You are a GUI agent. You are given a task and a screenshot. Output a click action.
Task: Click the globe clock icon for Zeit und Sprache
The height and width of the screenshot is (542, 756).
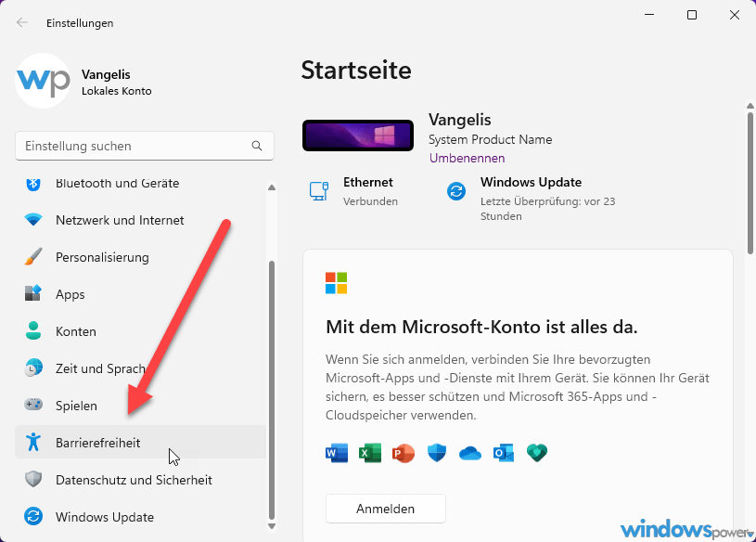point(33,368)
